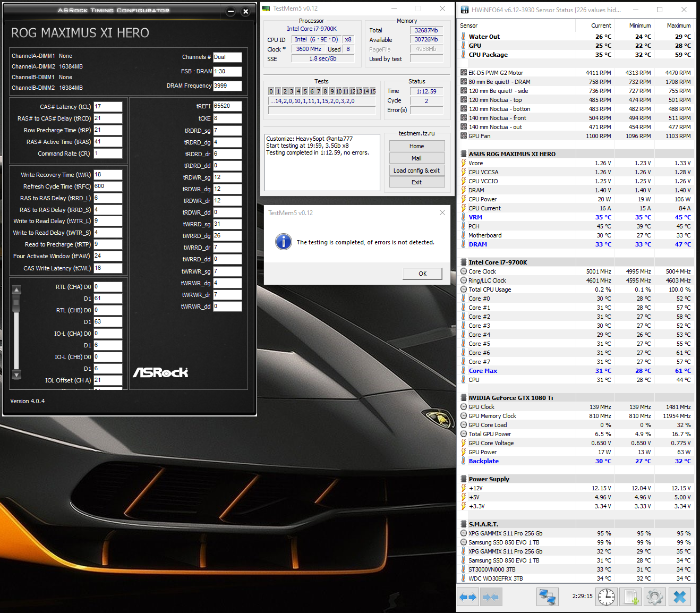The image size is (700, 613).
Task: Click the Command Rate (CR) value field
Action: point(108,154)
